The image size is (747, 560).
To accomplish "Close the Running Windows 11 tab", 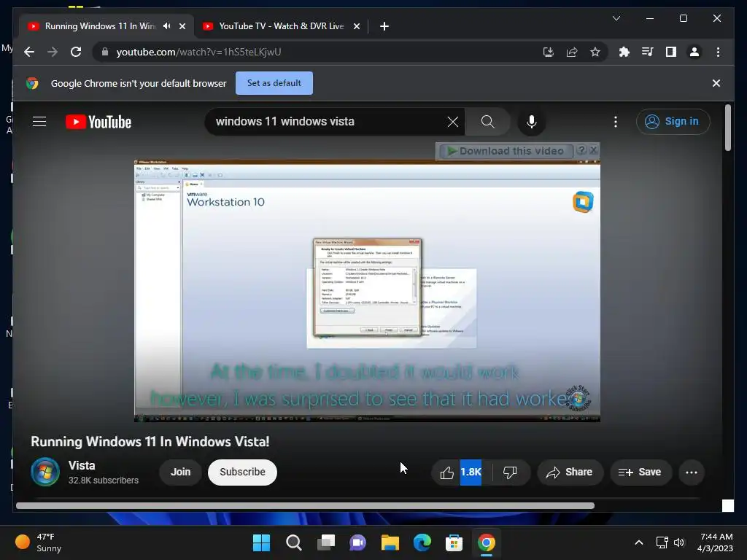I will pyautogui.click(x=182, y=26).
